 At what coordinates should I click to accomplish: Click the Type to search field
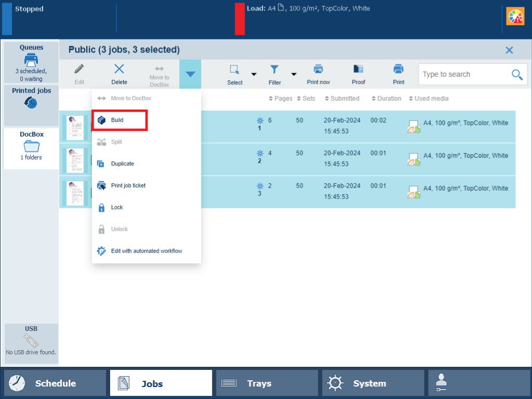coord(462,74)
